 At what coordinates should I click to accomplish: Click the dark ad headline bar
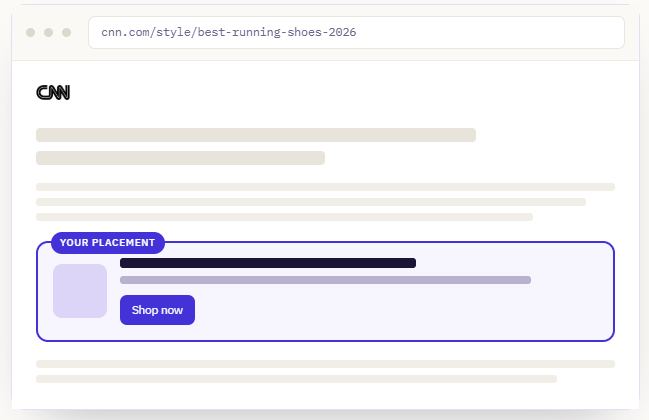tap(268, 263)
